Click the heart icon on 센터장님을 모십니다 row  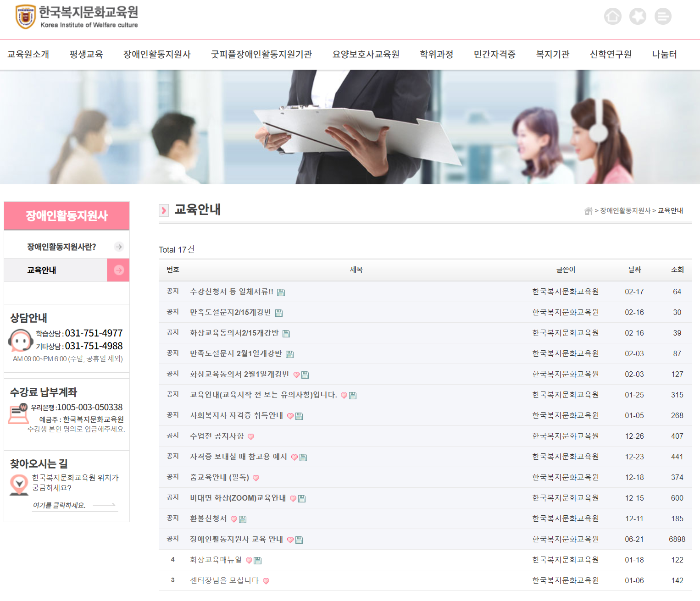point(266,581)
